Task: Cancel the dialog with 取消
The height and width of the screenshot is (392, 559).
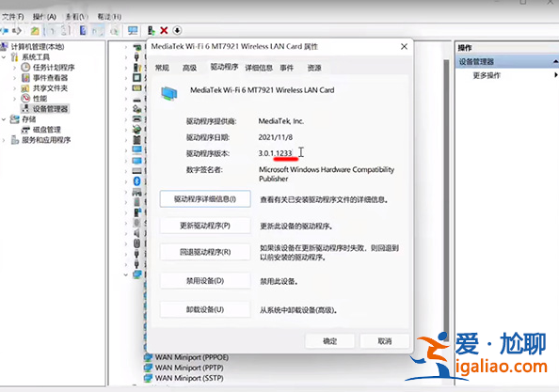Action: 384,341
